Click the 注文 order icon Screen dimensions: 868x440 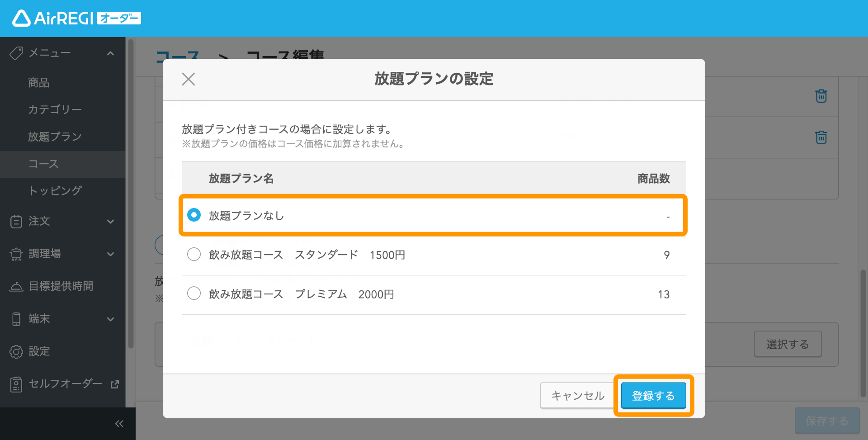pos(16,222)
